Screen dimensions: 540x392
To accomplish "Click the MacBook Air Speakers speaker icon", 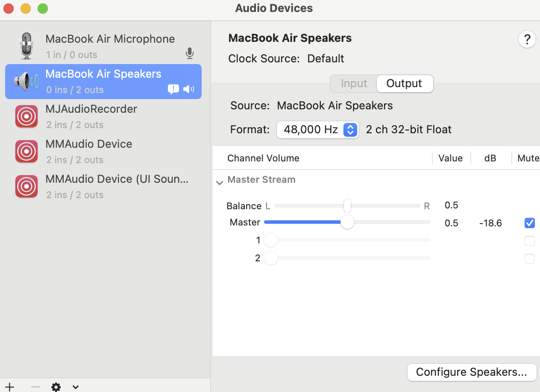I will pyautogui.click(x=26, y=81).
